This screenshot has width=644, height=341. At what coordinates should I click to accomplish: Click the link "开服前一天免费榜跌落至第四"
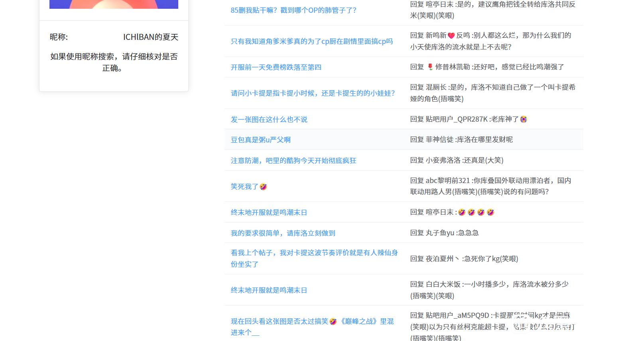(276, 67)
